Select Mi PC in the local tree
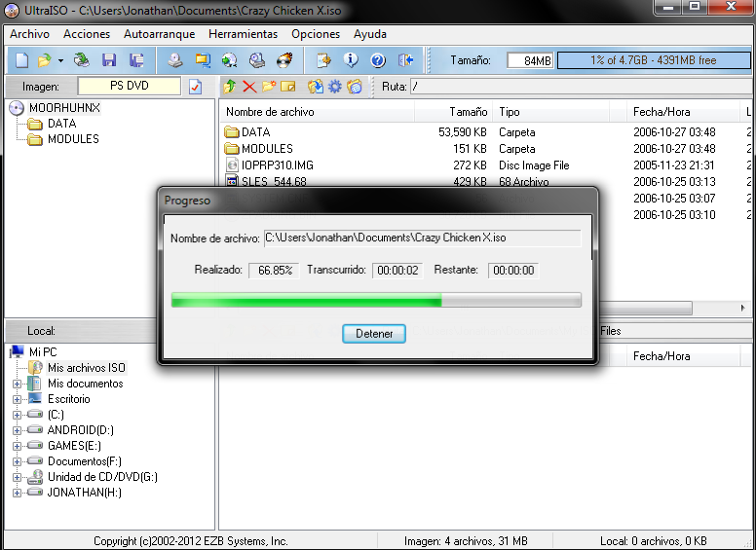The height and width of the screenshot is (550, 756). pyautogui.click(x=43, y=352)
